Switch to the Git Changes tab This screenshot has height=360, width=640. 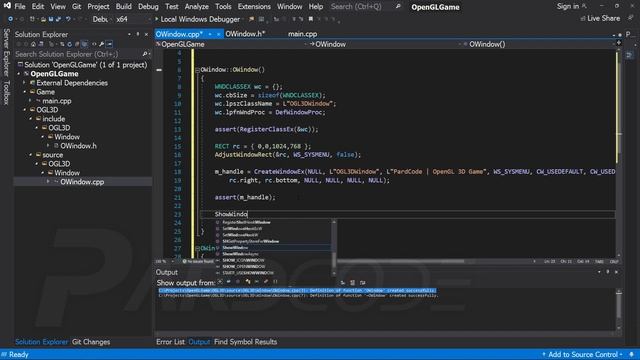point(91,342)
